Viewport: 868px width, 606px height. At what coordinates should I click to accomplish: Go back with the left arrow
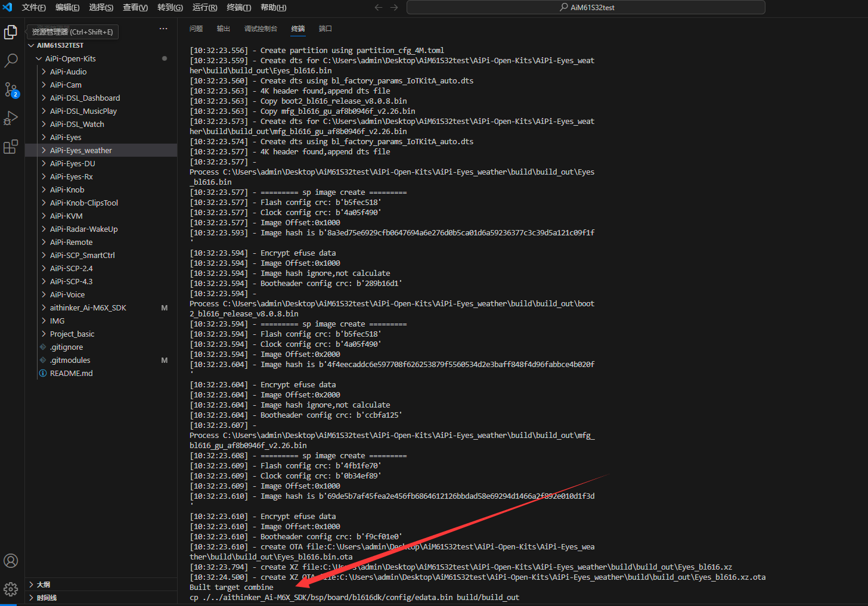[378, 7]
